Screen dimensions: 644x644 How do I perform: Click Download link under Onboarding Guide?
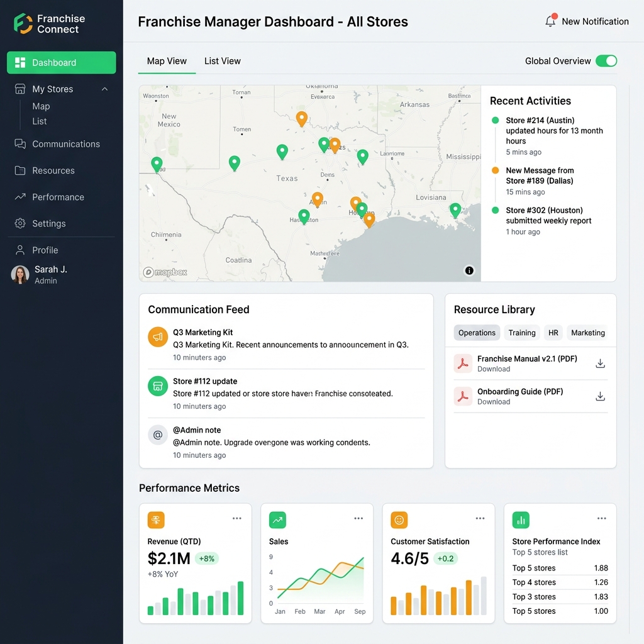[494, 402]
